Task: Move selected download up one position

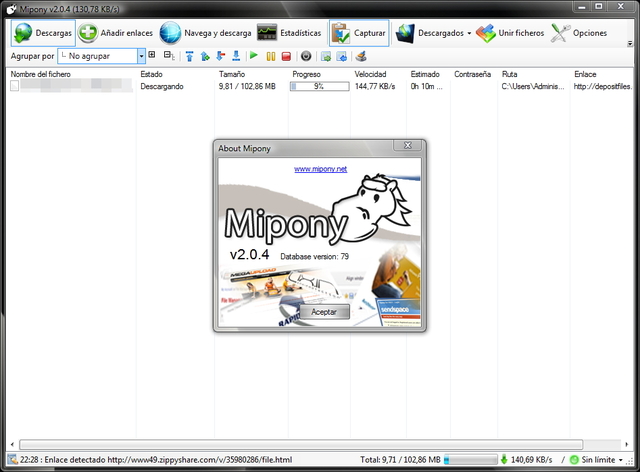Action: coord(205,56)
